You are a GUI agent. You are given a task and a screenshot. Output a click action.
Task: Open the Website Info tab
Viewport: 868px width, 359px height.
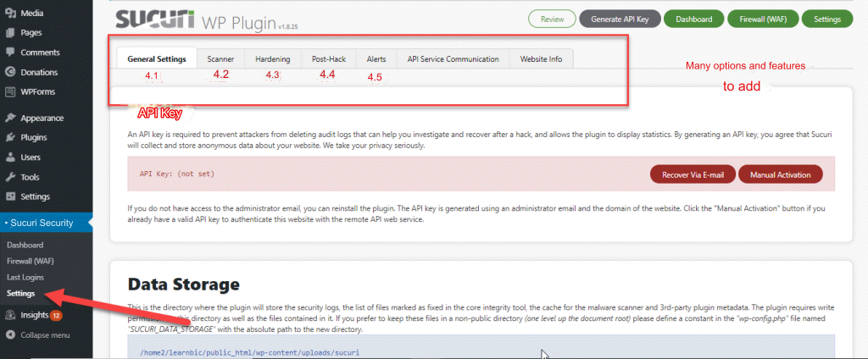[x=541, y=59]
